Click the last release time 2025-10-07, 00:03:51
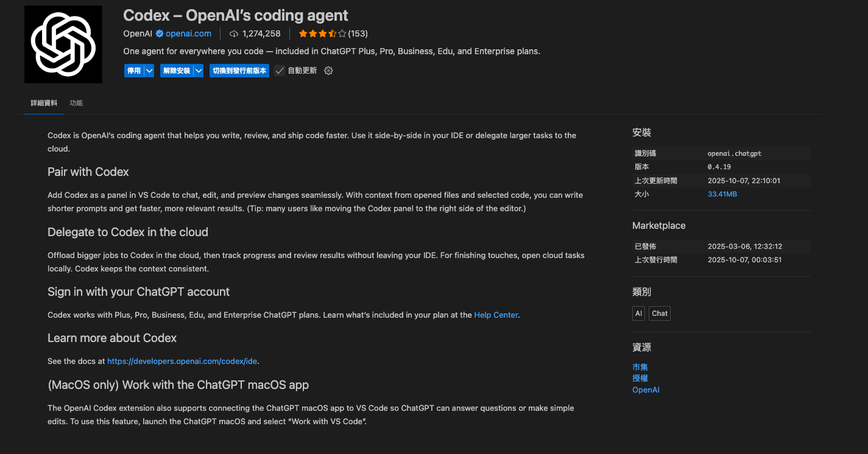Image resolution: width=868 pixels, height=454 pixels. (x=745, y=260)
